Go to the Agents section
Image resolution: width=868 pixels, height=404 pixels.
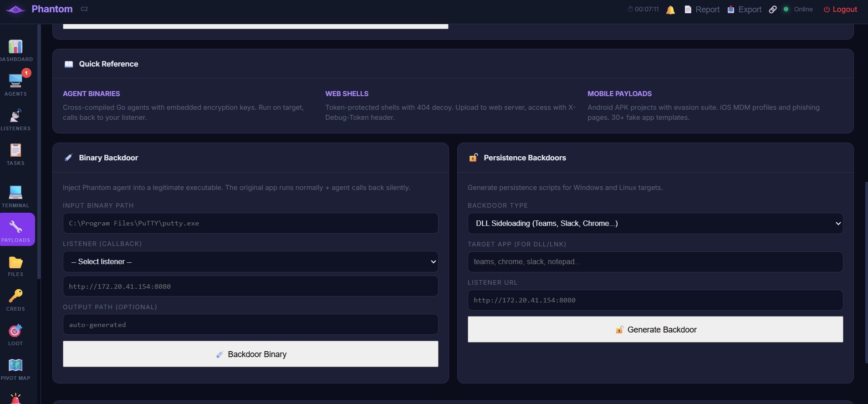point(15,85)
